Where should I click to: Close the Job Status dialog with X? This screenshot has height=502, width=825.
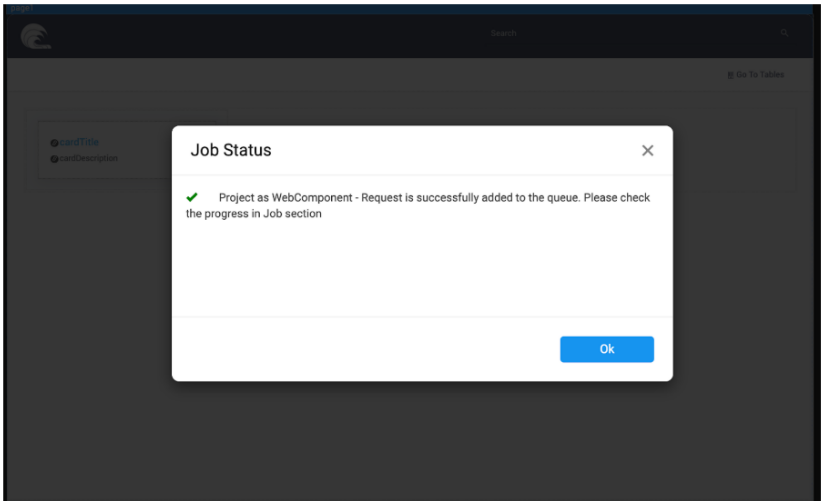[647, 150]
